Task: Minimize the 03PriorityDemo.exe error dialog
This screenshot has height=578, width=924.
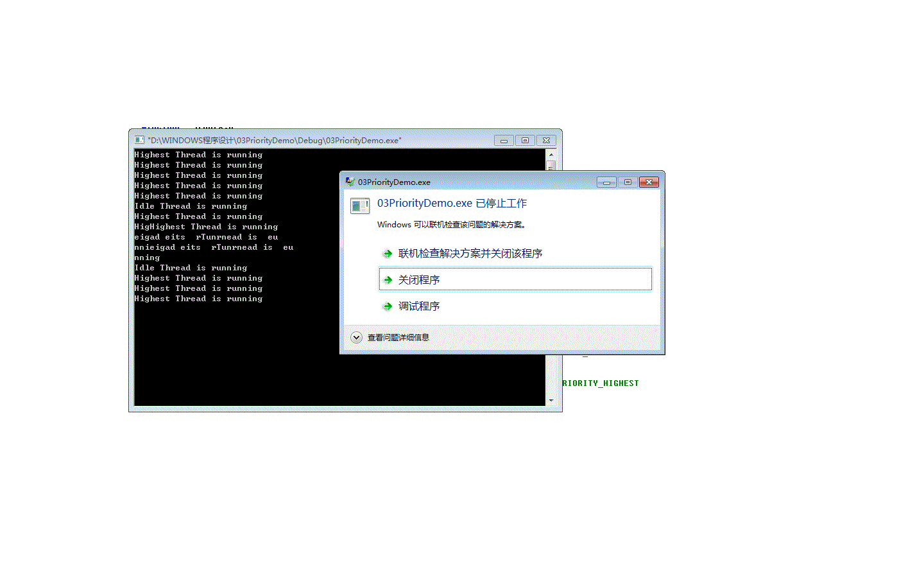Action: [606, 182]
